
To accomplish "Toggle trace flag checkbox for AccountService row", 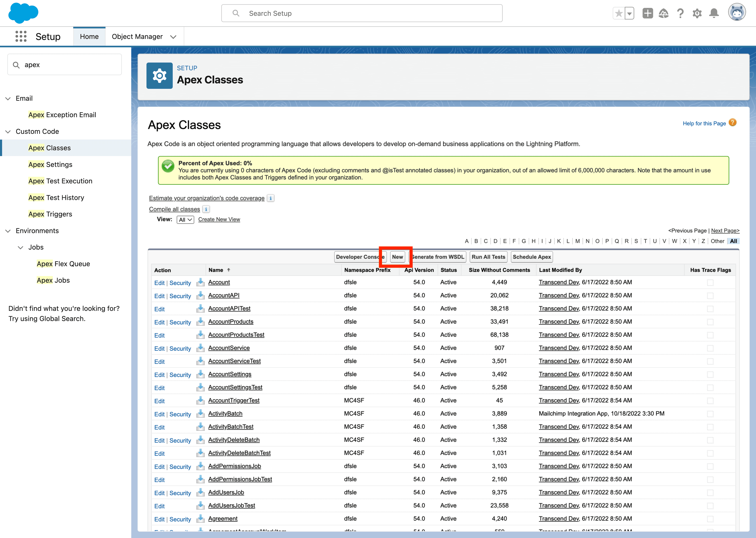I will [x=710, y=348].
